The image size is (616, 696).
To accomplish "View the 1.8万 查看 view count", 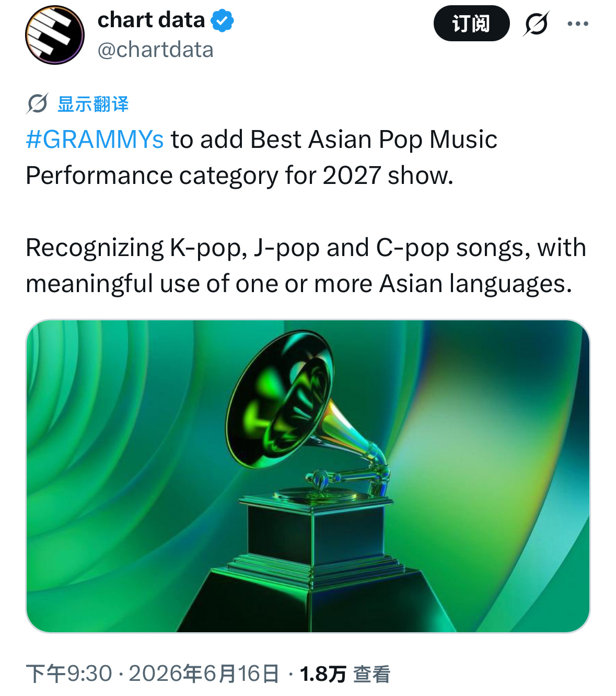I will coord(345,674).
